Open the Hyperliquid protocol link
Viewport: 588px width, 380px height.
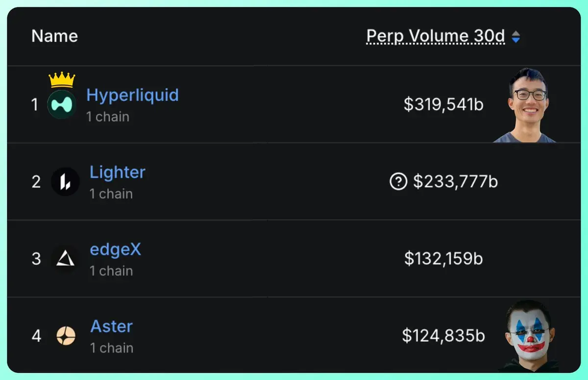point(132,95)
